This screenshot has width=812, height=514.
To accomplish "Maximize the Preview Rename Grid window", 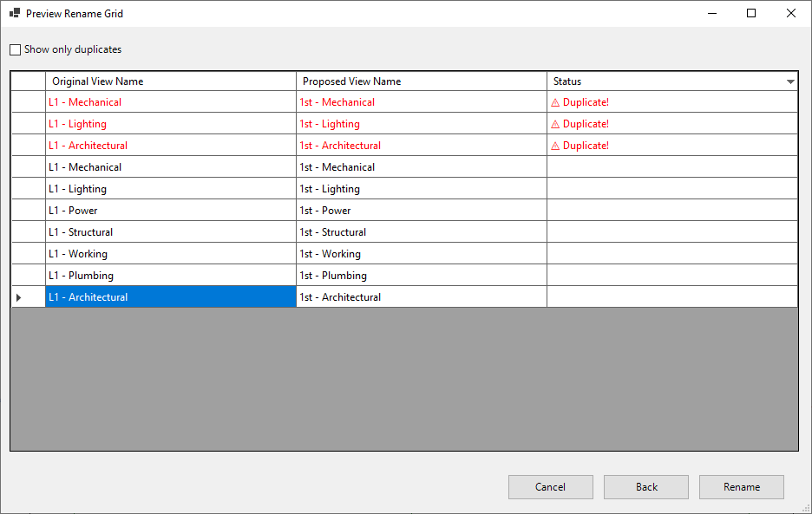I will pos(751,13).
